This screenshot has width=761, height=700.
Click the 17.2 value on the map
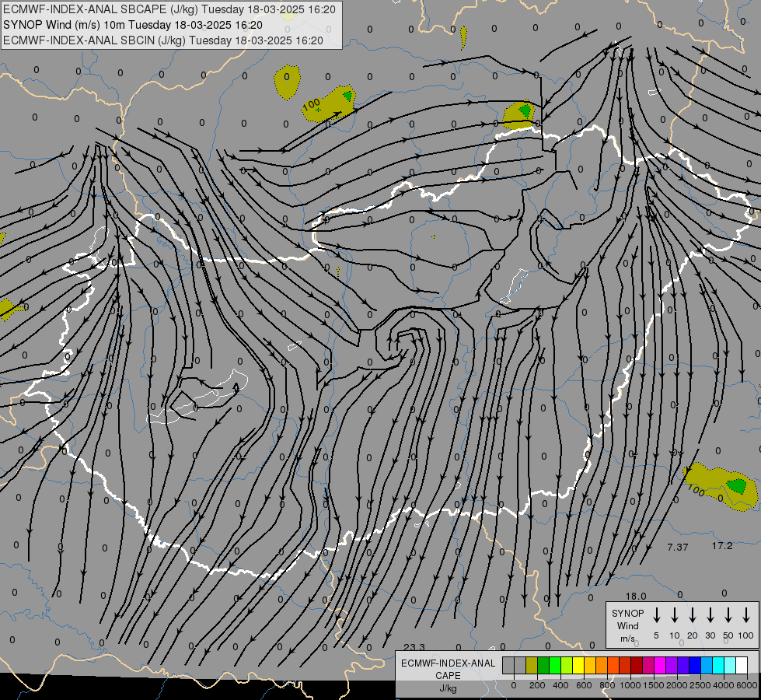point(722,546)
